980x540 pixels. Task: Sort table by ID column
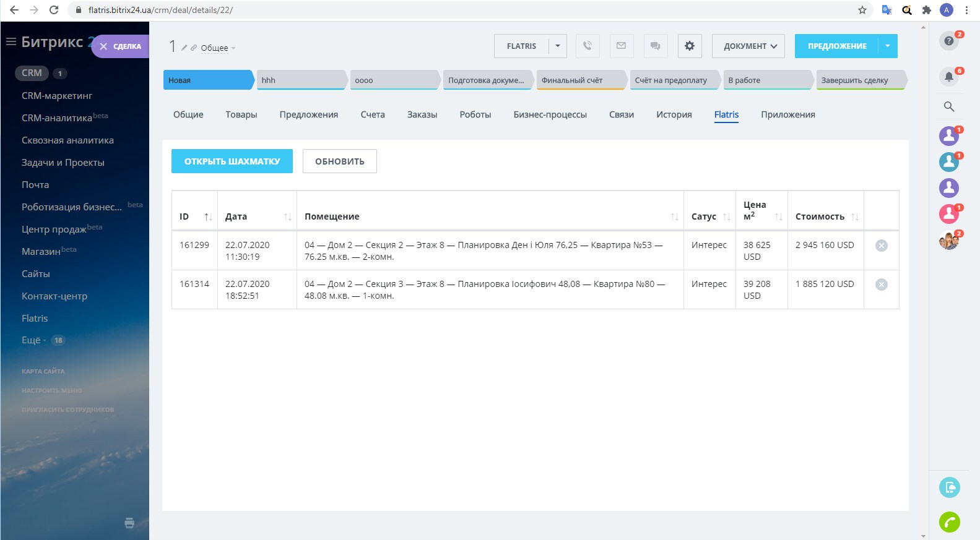pyautogui.click(x=208, y=216)
